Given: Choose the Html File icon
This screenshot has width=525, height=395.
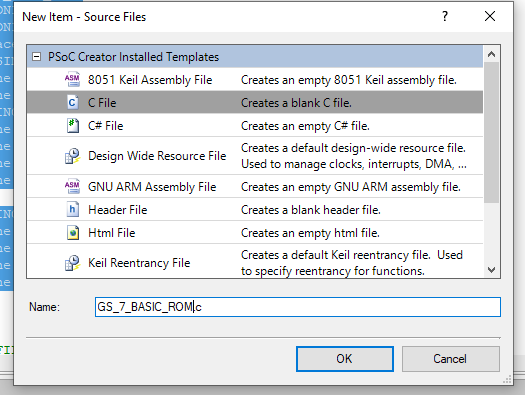Looking at the screenshot, I should click(x=72, y=233).
